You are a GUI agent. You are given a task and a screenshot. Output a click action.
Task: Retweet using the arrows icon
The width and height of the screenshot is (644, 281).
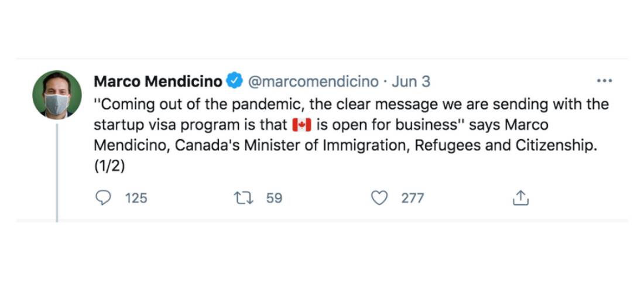242,198
